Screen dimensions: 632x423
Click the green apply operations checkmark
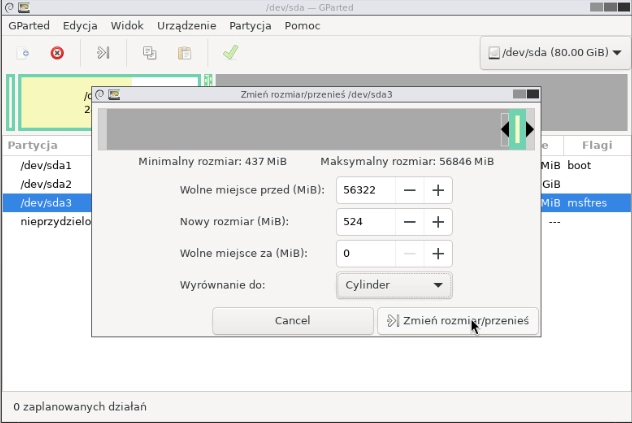point(230,53)
